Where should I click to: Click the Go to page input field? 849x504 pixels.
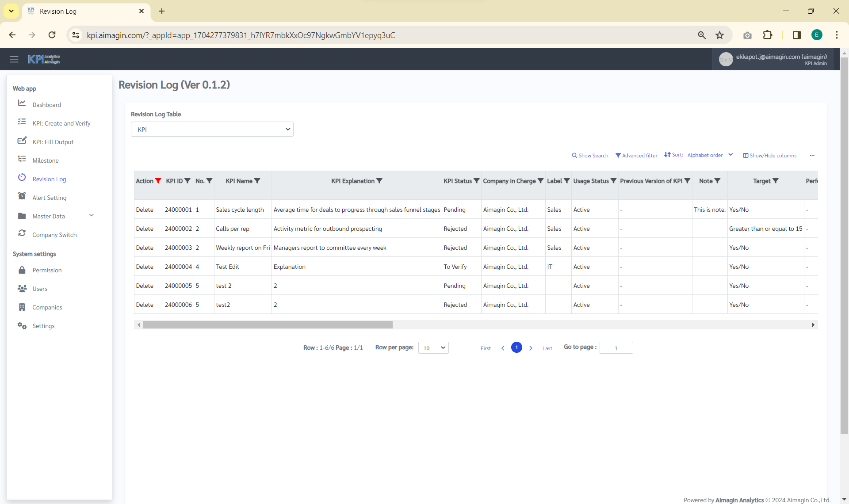(x=616, y=348)
